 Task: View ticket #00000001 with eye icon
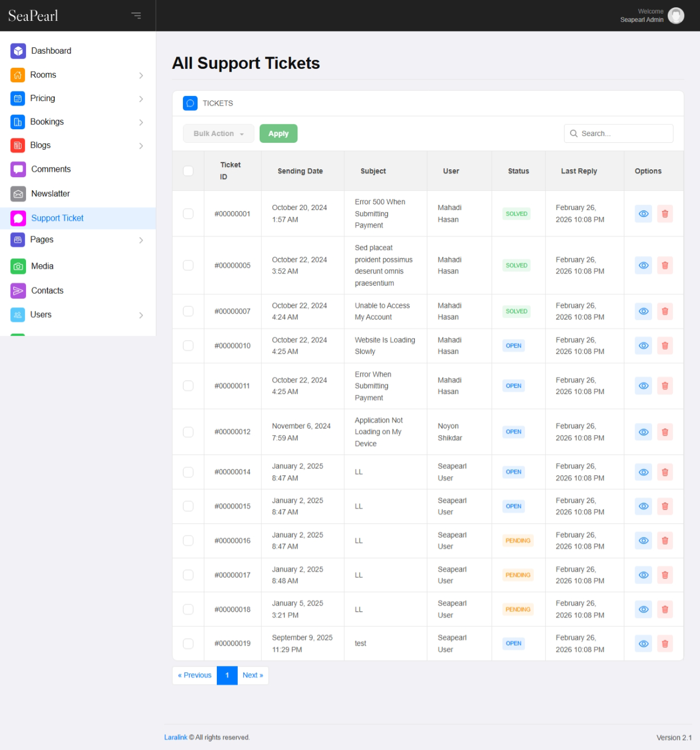[643, 214]
